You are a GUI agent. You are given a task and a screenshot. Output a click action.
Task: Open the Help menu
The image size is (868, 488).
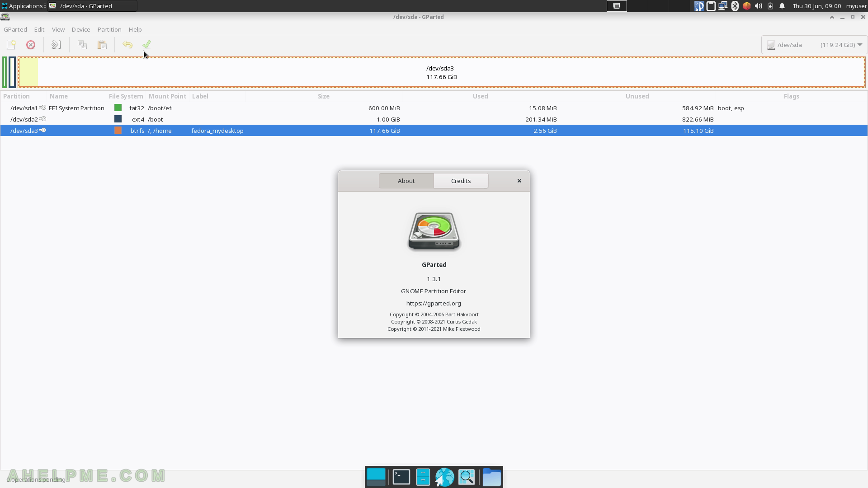pos(135,29)
